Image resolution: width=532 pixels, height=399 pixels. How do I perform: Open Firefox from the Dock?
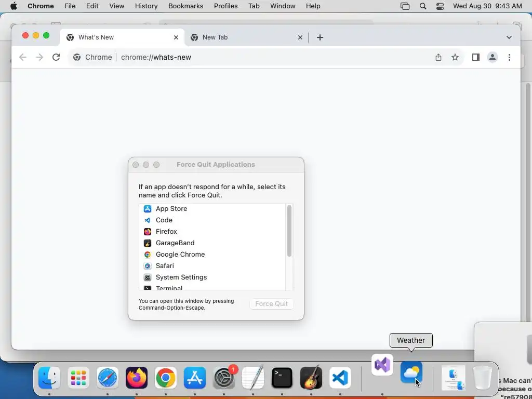click(137, 378)
